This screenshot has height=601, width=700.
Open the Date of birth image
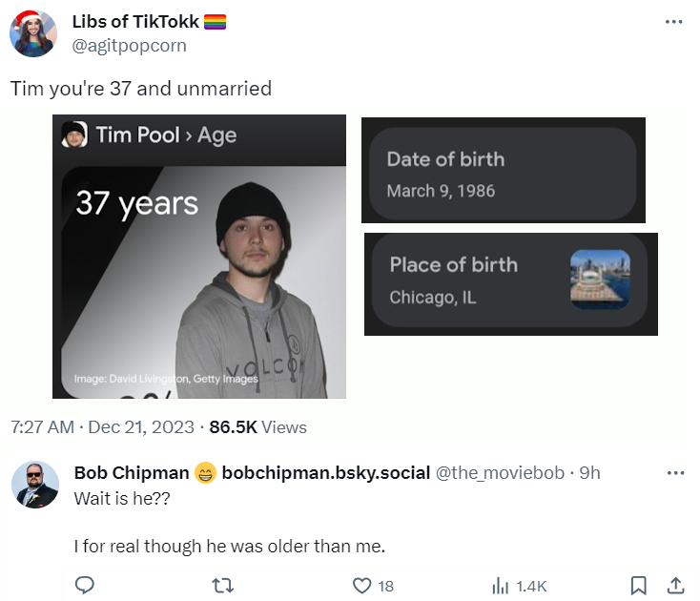click(x=503, y=171)
